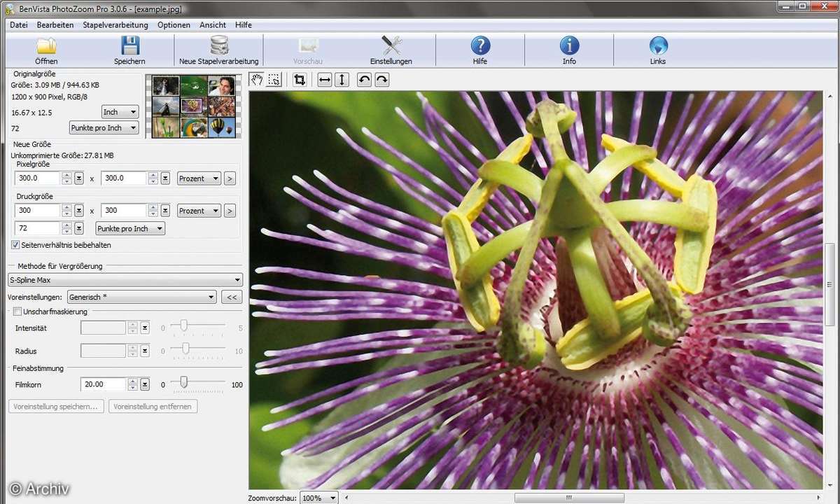Viewport: 840px width, 504px height.
Task: Open the Bearbeiten menu
Action: tap(55, 24)
